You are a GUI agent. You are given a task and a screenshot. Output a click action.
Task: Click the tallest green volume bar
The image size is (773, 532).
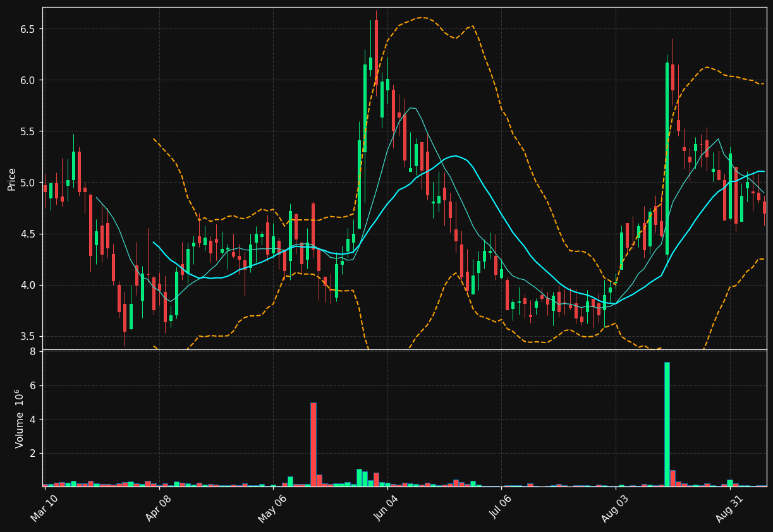tap(667, 424)
